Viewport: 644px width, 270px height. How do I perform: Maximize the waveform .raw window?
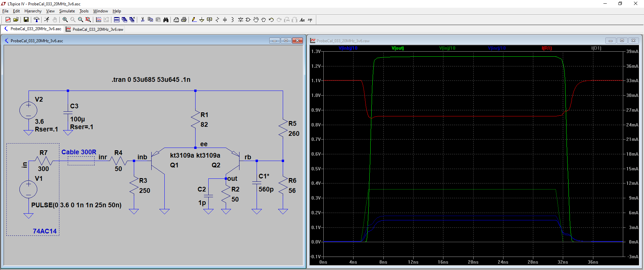622,41
